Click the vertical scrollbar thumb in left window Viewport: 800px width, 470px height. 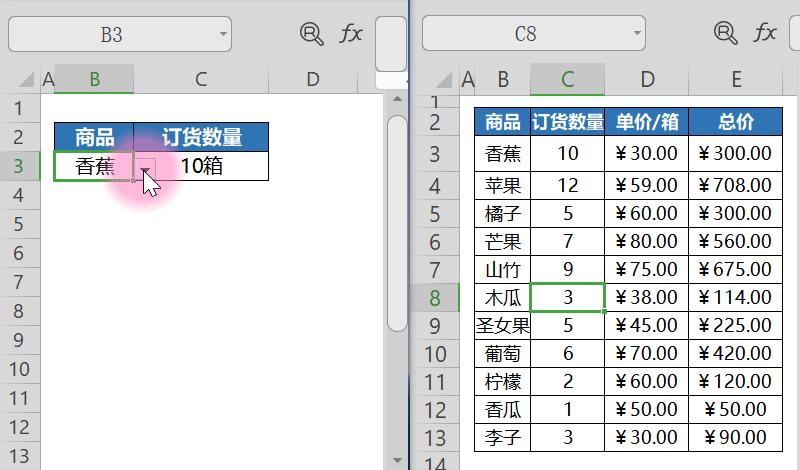click(397, 224)
